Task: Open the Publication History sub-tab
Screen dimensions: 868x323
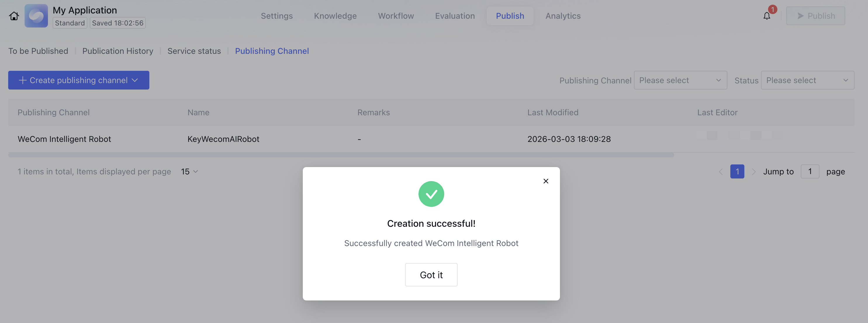Action: pos(117,51)
